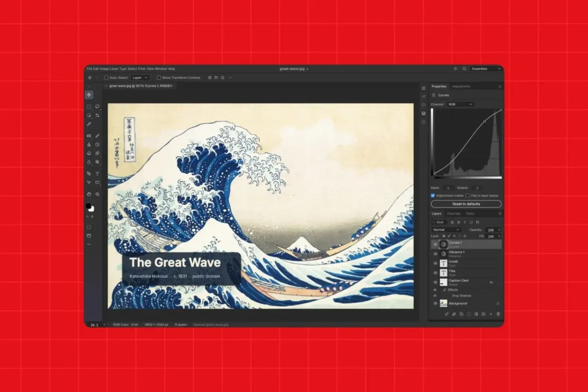Click Reset to defaults button

tap(466, 204)
